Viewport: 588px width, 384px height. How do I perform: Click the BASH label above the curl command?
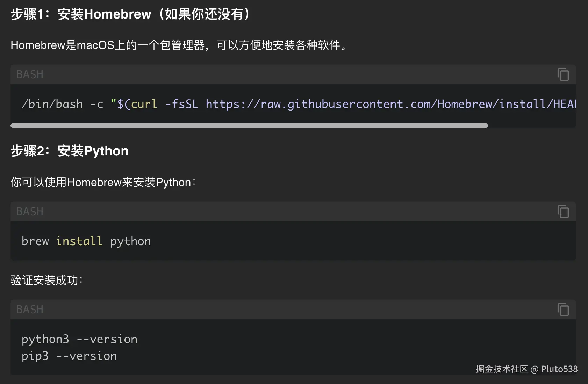click(x=30, y=74)
